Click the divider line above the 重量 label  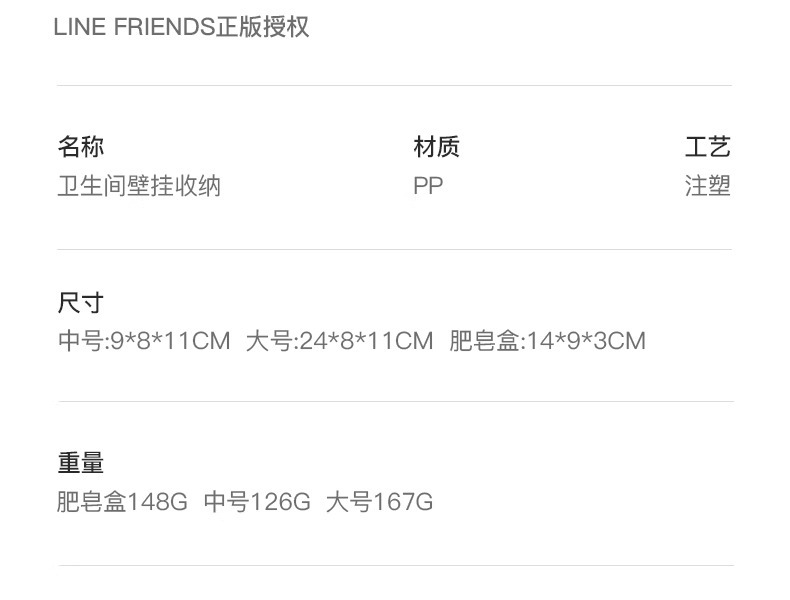tap(394, 401)
